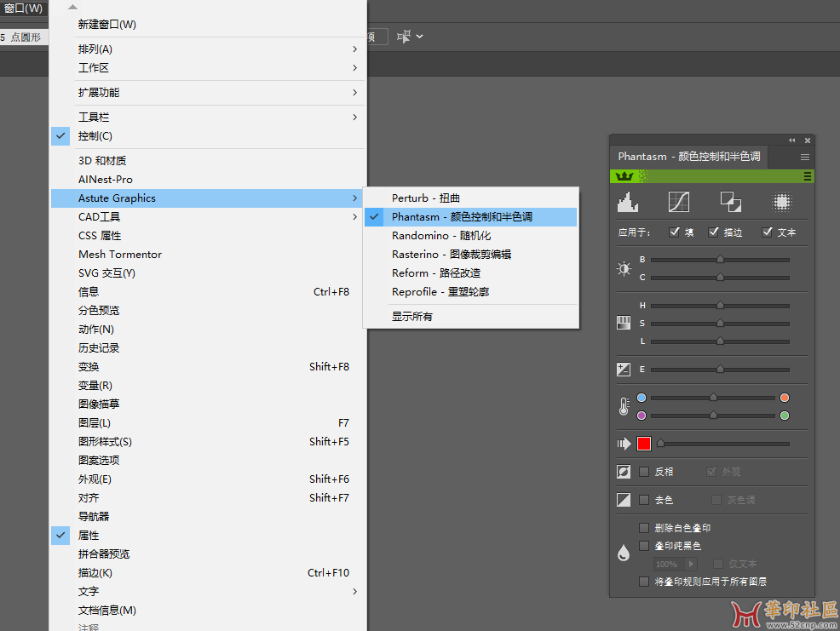Choose 新建窗口(W)
Viewport: 840px width, 631px height.
pos(209,25)
